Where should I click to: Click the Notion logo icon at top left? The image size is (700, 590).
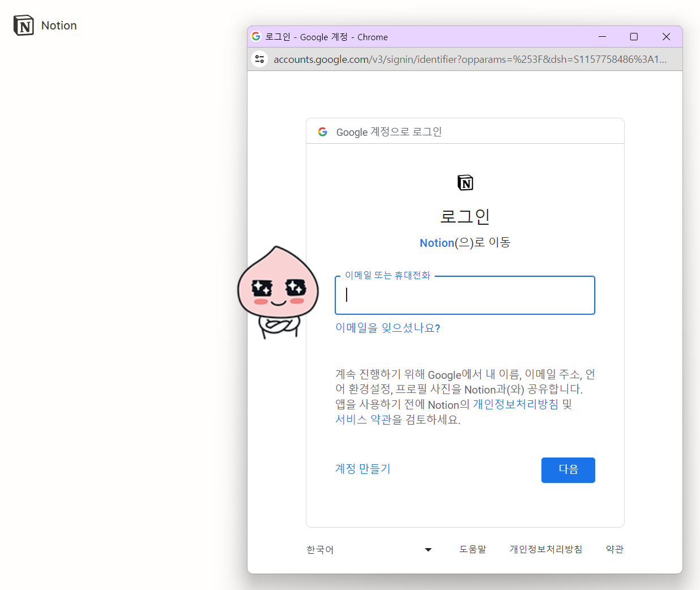coord(24,25)
